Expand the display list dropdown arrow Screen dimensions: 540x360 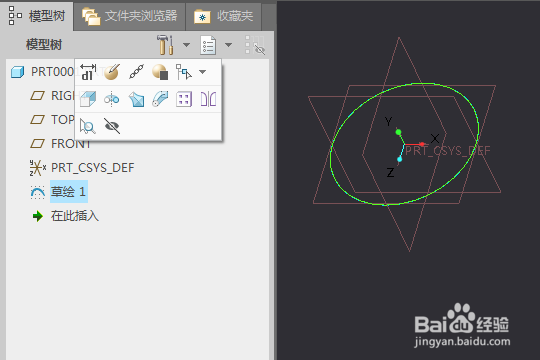(228, 45)
